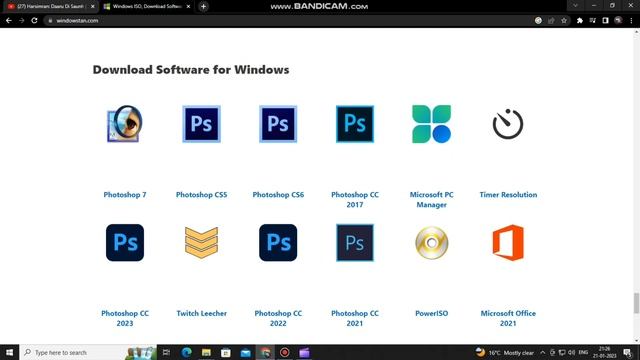Open the Photoshop CC 2022 text link
The image size is (640, 360).
tap(278, 318)
